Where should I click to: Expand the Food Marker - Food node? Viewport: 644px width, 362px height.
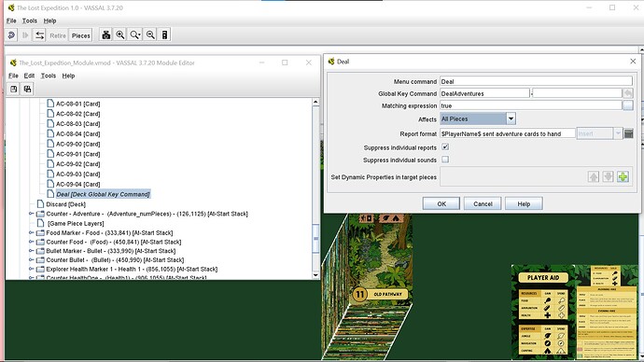tap(31, 232)
